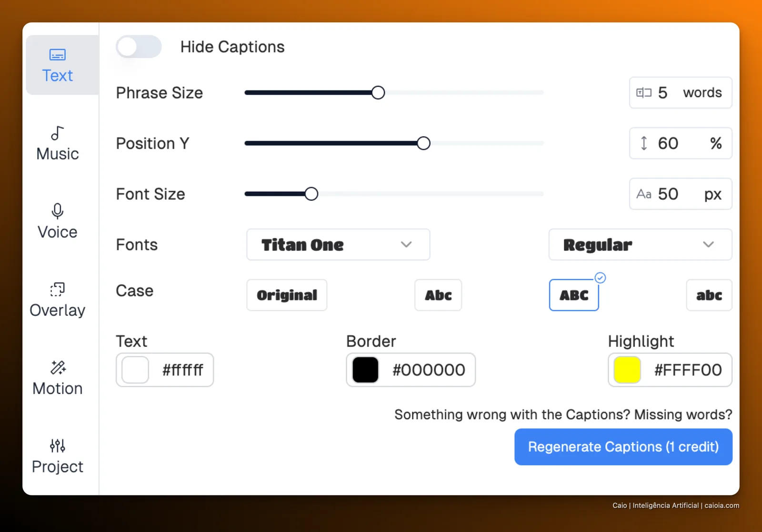Open the Overlay panel icon

[x=57, y=289]
